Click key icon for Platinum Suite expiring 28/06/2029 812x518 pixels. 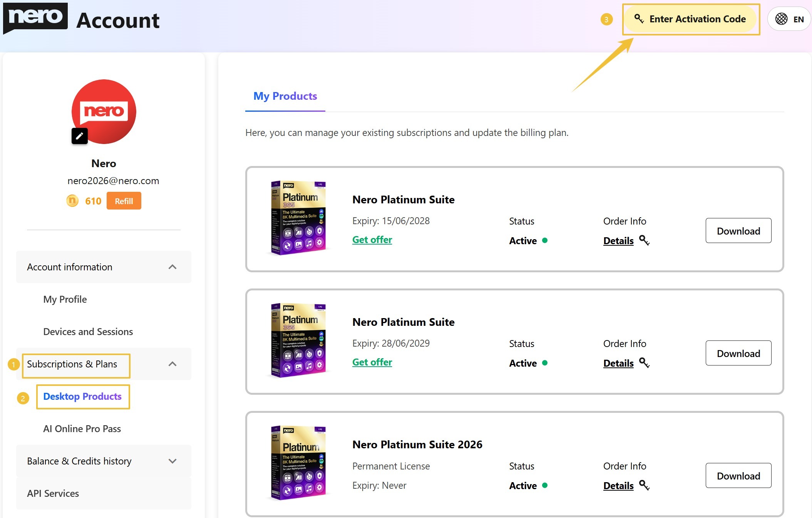[x=644, y=363]
